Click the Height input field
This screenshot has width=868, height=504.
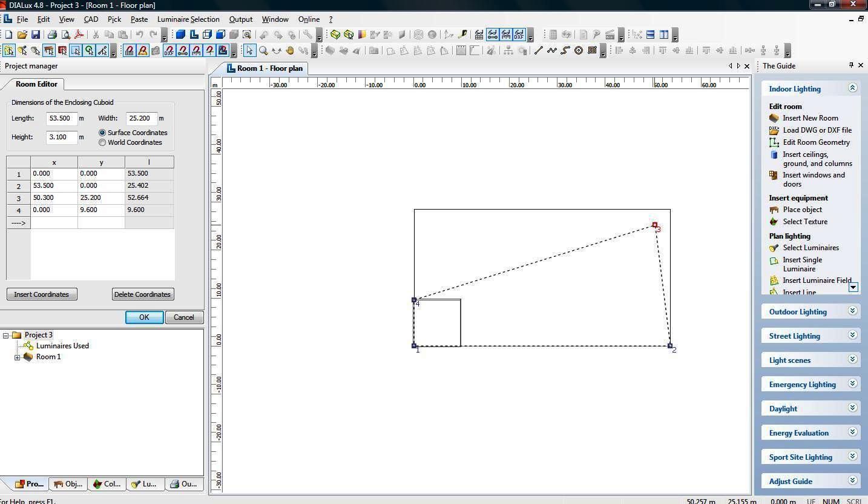click(x=62, y=137)
